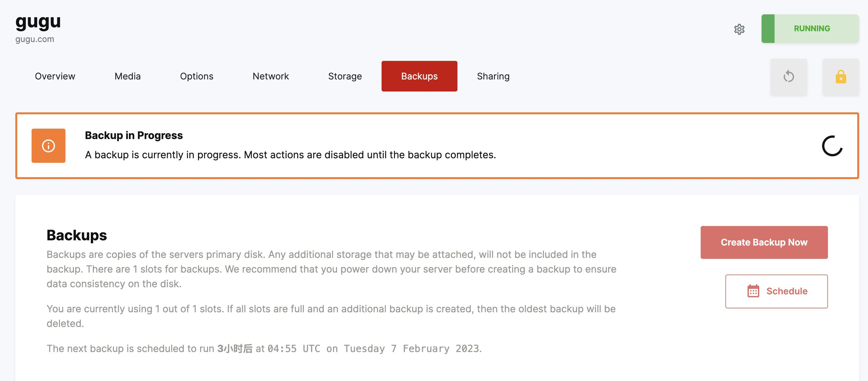The image size is (868, 381).
Task: Click the green power status indicator bar
Action: [x=768, y=29]
